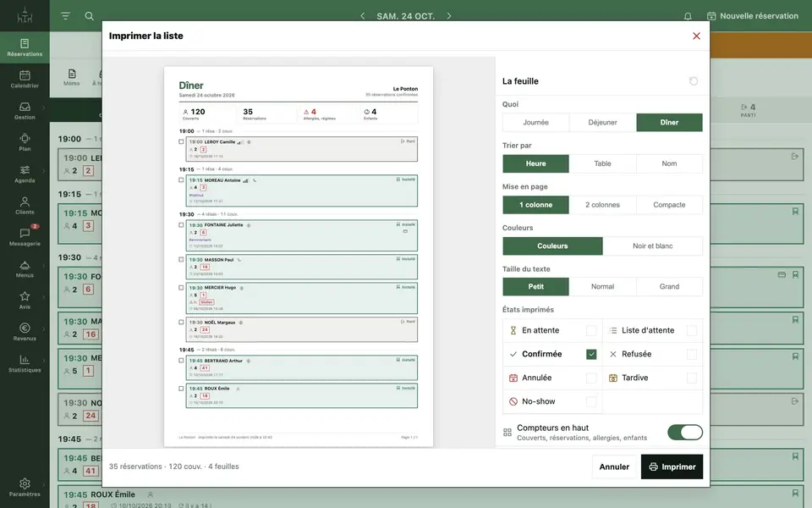Click Nouvelle réservation button

coord(753,16)
